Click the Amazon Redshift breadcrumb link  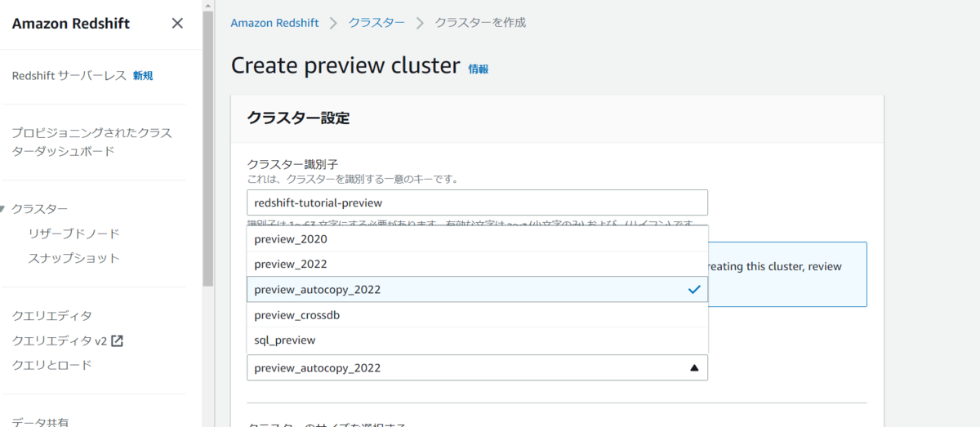(x=274, y=23)
